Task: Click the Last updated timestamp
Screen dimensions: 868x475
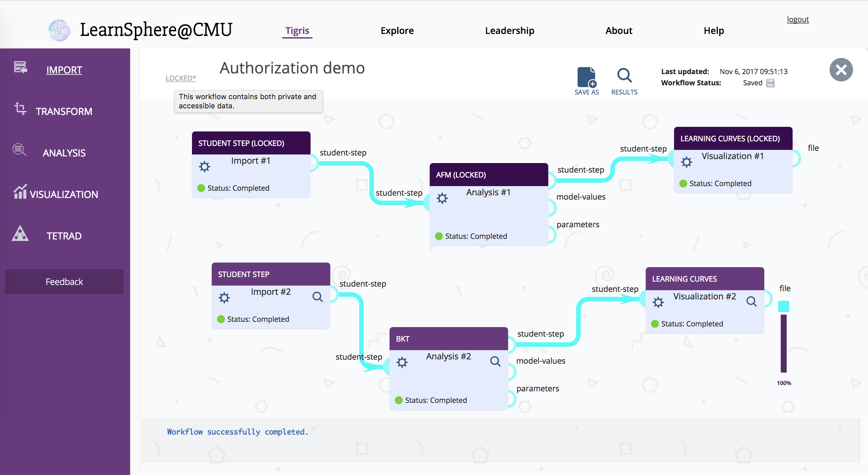Action: (x=753, y=71)
